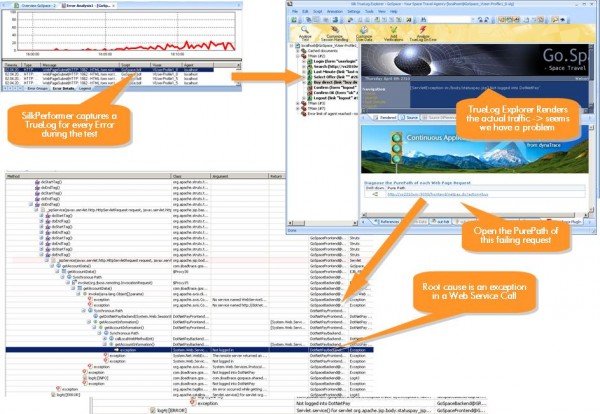Open References tab at TrueLog bottom

click(386, 222)
